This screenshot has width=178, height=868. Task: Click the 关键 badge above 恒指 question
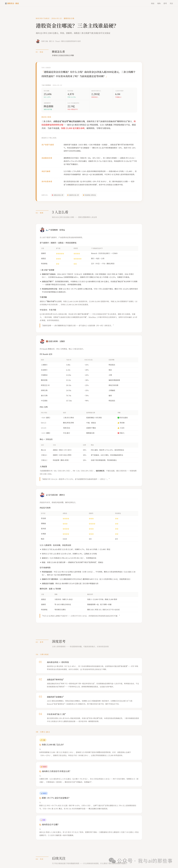(43, 740)
